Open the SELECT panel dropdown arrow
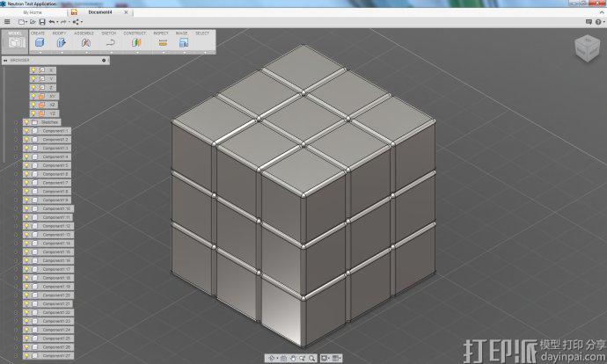This screenshot has height=364, width=607. point(203,52)
